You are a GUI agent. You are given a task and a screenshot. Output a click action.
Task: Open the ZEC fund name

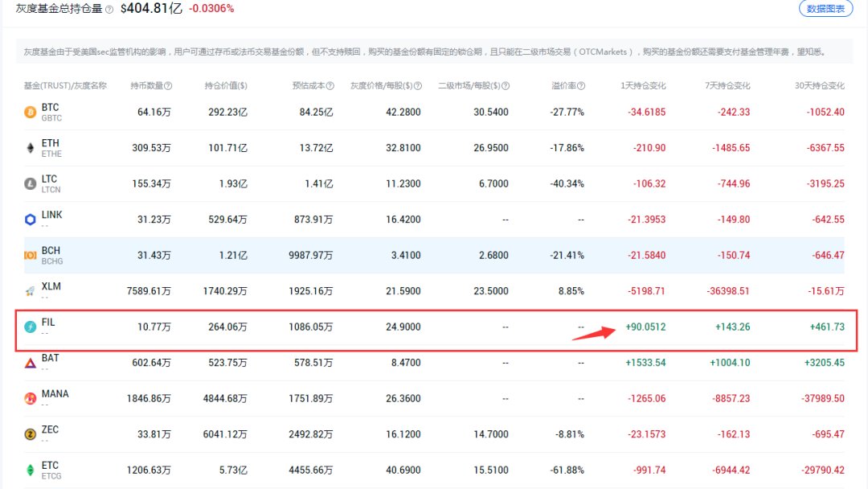[x=50, y=429]
